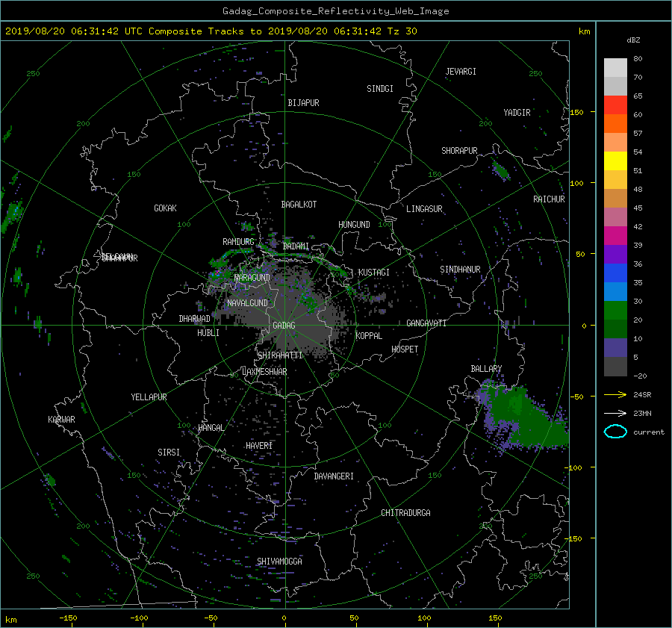
Task: Select the red 60-65 dBZ color band
Action: tap(615, 105)
